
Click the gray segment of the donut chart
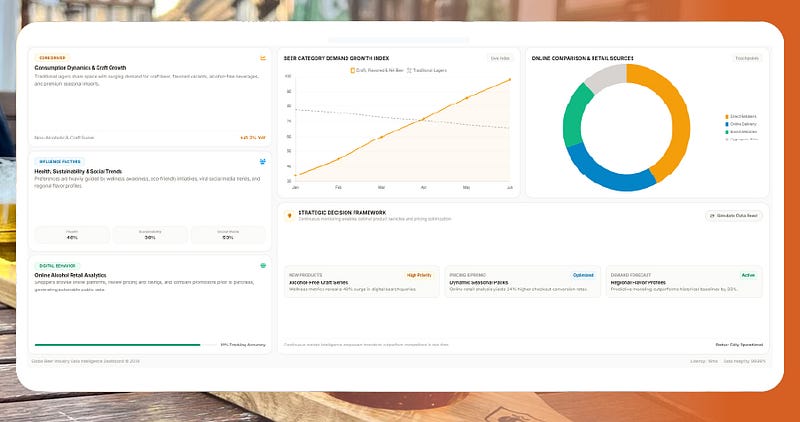click(607, 76)
